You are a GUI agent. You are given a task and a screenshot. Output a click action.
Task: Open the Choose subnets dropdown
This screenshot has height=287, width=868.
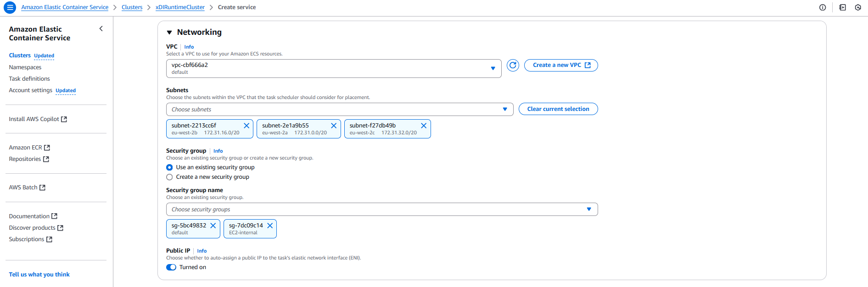pyautogui.click(x=340, y=109)
